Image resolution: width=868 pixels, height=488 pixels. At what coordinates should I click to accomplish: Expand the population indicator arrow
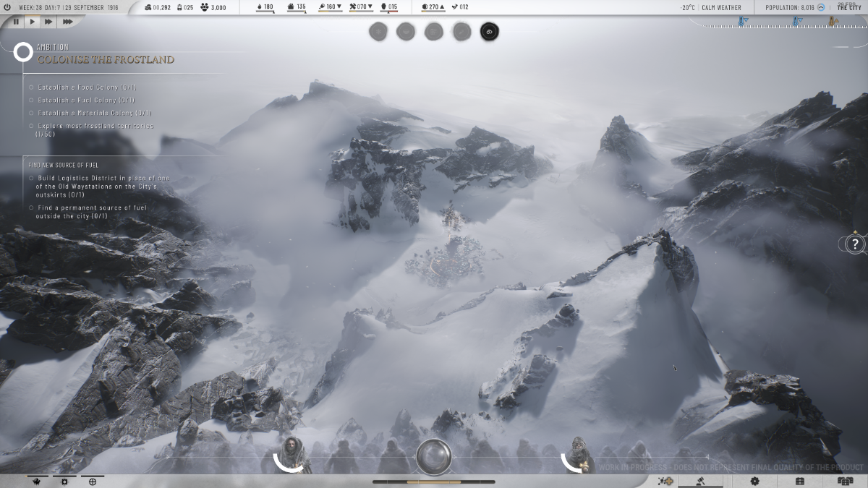click(822, 7)
